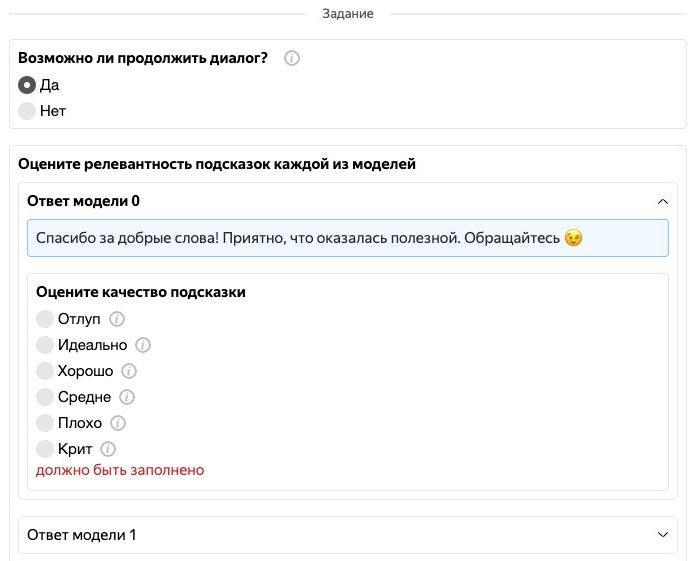This screenshot has width=697, height=561.
Task: Select Хорошо quality rating
Action: coord(45,371)
